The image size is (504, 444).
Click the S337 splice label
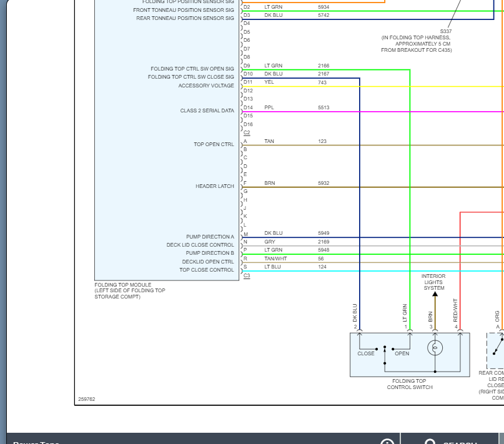pyautogui.click(x=445, y=31)
